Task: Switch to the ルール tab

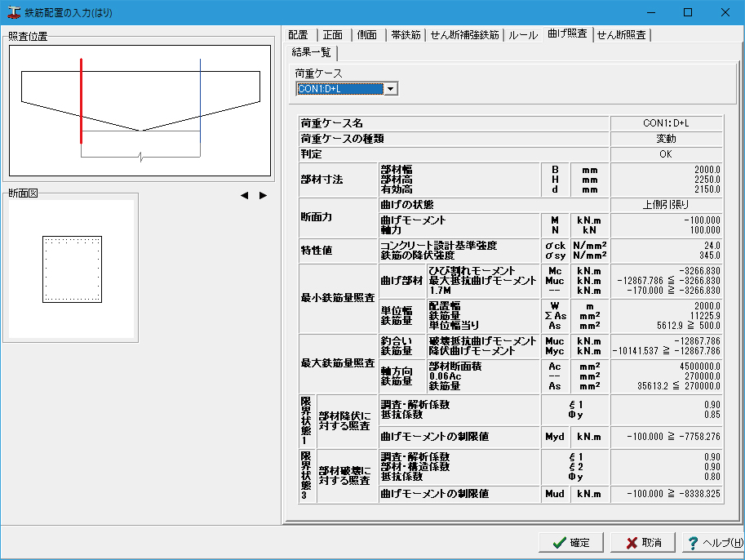Action: click(x=523, y=35)
